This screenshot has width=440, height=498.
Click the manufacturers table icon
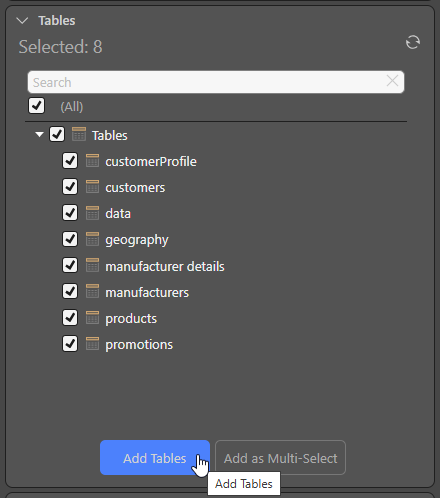pyautogui.click(x=92, y=291)
